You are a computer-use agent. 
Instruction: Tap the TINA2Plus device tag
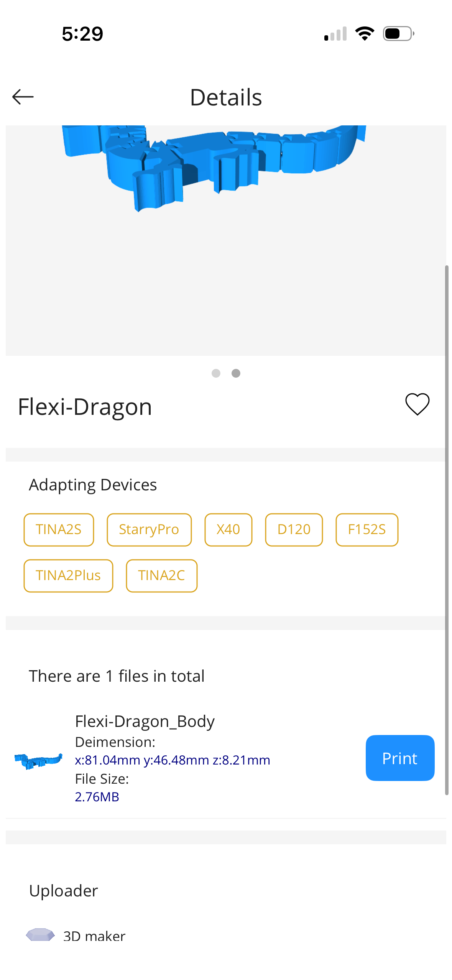click(68, 576)
